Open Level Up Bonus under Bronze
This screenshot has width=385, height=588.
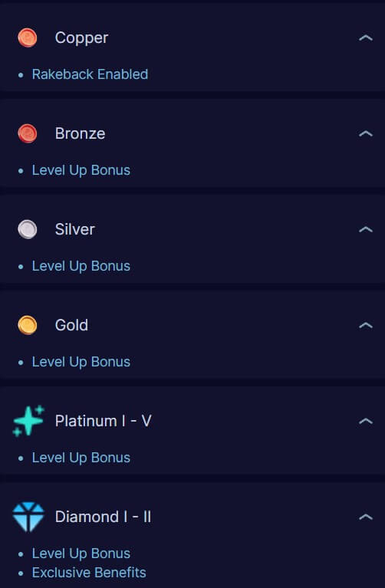coord(81,170)
